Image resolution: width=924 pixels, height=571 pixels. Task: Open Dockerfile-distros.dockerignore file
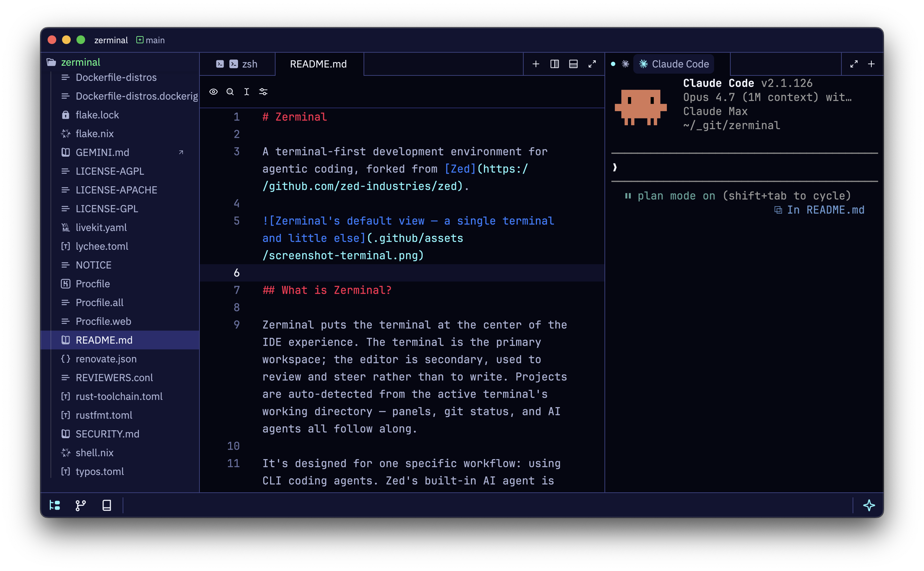(120, 96)
